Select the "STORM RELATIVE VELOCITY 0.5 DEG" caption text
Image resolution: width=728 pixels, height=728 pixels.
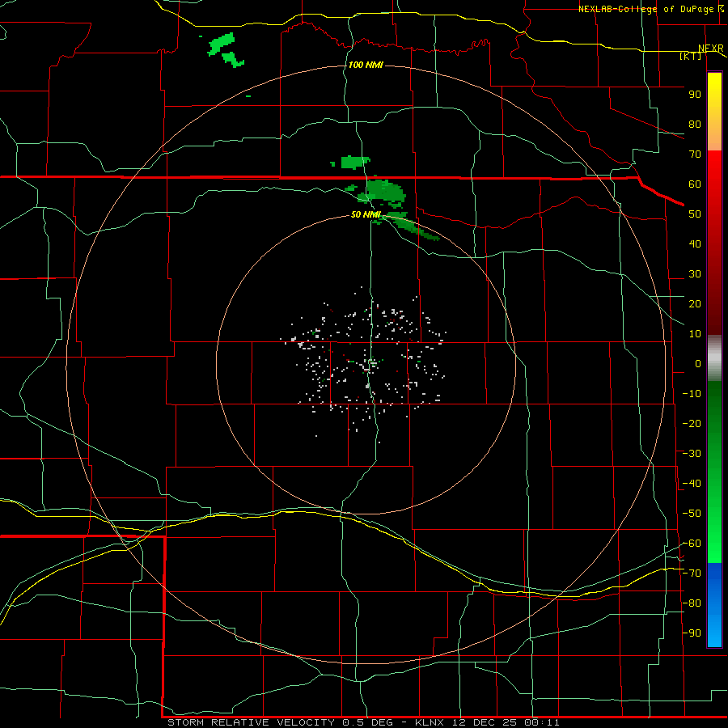coord(280,722)
